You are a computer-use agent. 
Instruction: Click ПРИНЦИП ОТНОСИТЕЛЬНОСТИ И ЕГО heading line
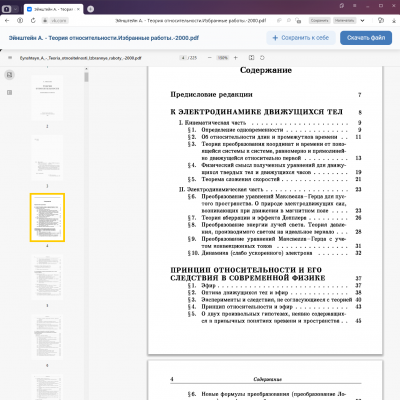tap(246, 270)
